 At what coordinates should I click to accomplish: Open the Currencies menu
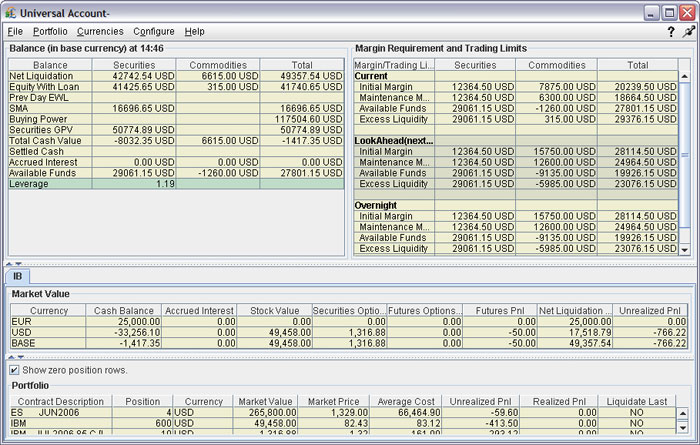[100, 32]
